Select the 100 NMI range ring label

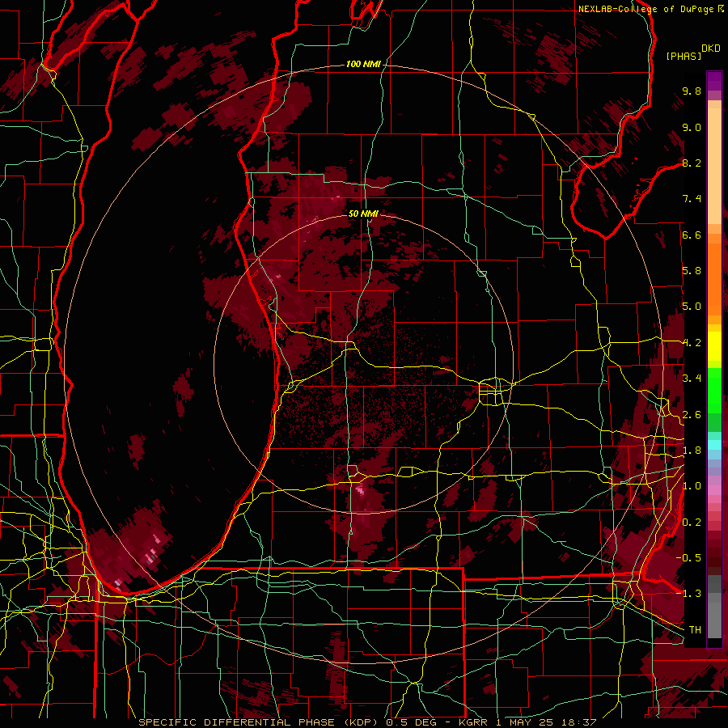363,64
